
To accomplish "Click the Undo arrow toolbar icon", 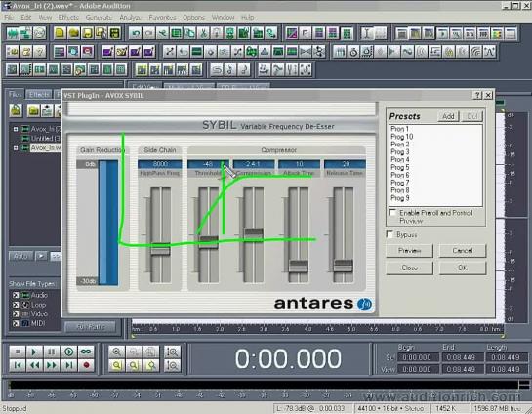I will pos(136,33).
